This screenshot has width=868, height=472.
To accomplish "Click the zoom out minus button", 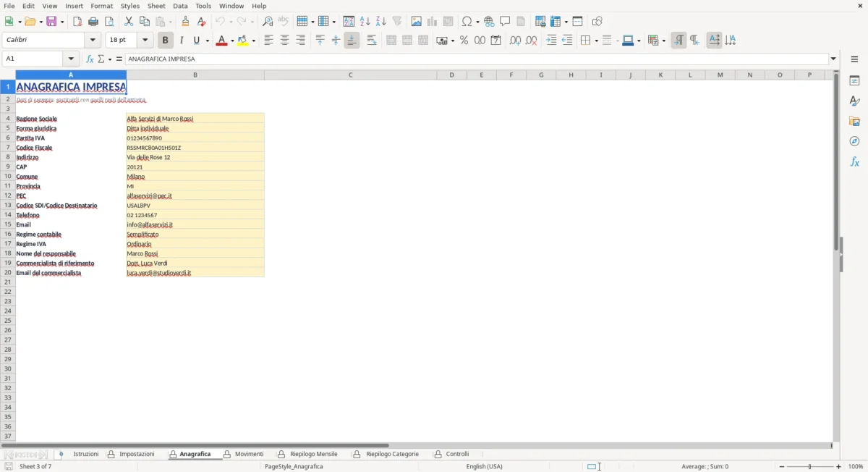I will click(x=782, y=467).
